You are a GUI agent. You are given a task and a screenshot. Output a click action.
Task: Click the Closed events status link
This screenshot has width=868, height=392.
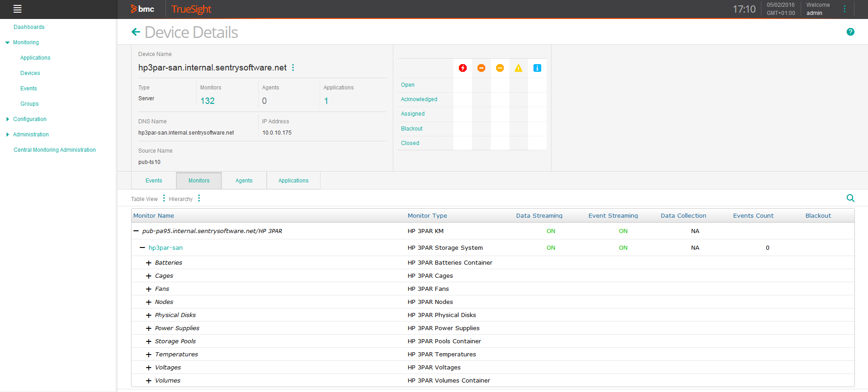point(410,143)
